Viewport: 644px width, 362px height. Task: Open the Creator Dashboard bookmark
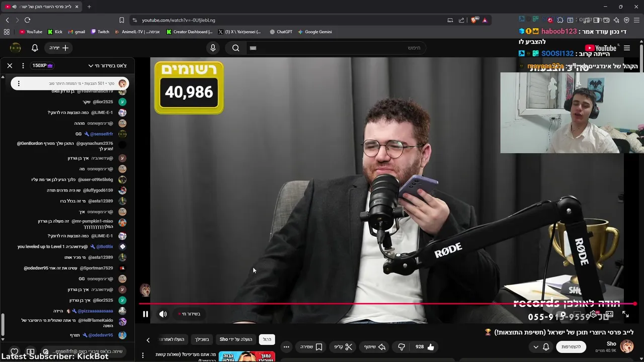pos(189,32)
